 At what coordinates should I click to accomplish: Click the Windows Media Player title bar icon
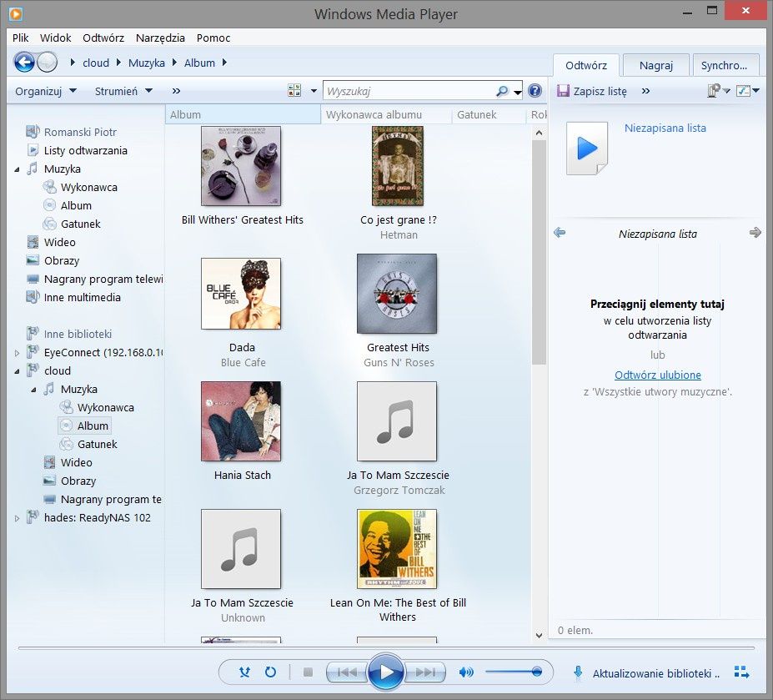[x=16, y=14]
